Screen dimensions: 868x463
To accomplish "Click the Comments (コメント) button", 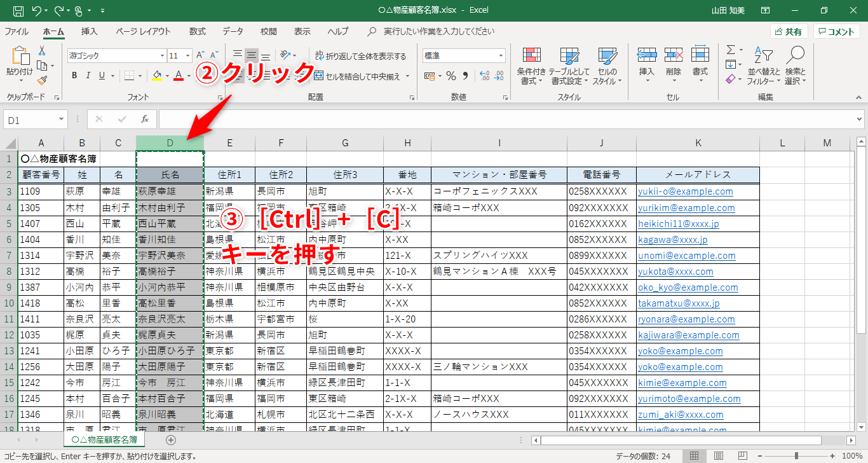I will click(x=837, y=31).
